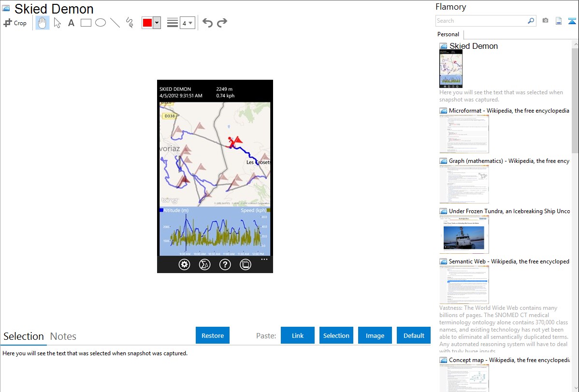Viewport: 579px width, 392px height.
Task: Click the Microformat - Wikipedia title text
Action: pyautogui.click(x=509, y=111)
